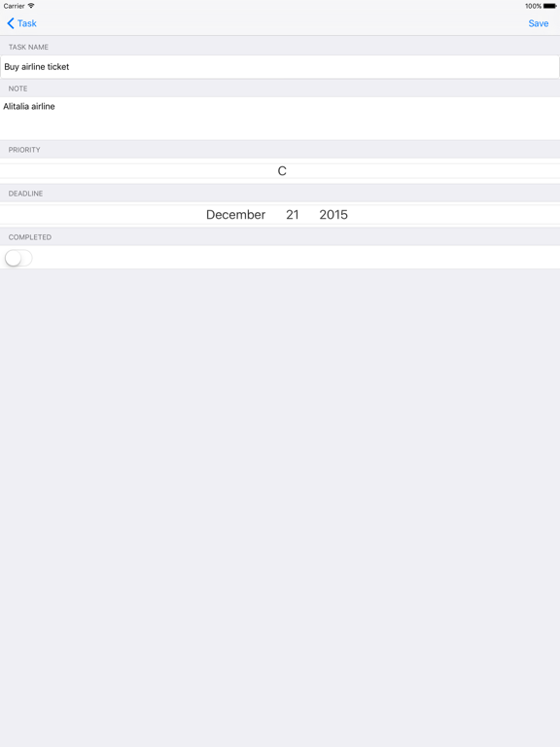The image size is (560, 747).
Task: Tap the battery indicator icon
Action: 549,6
